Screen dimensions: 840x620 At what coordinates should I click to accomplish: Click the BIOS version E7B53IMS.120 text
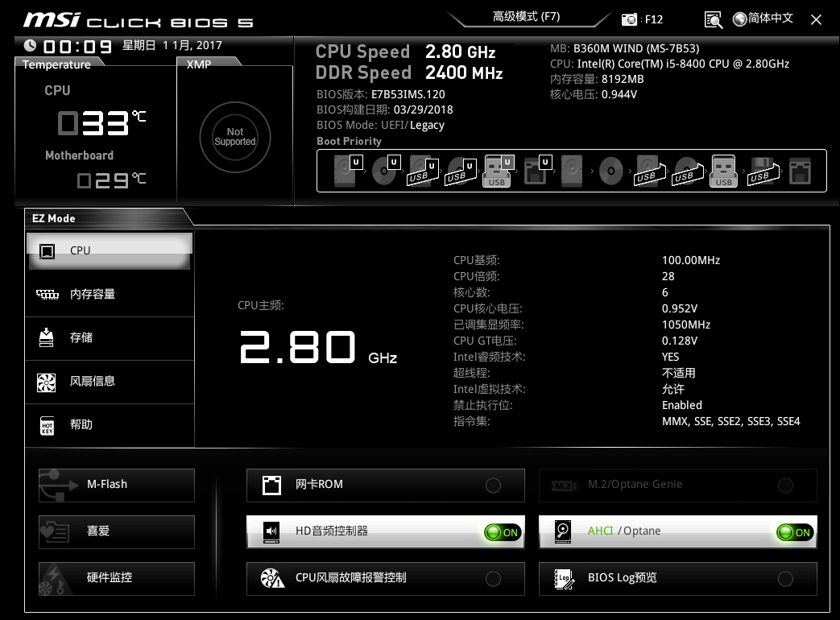pos(408,94)
